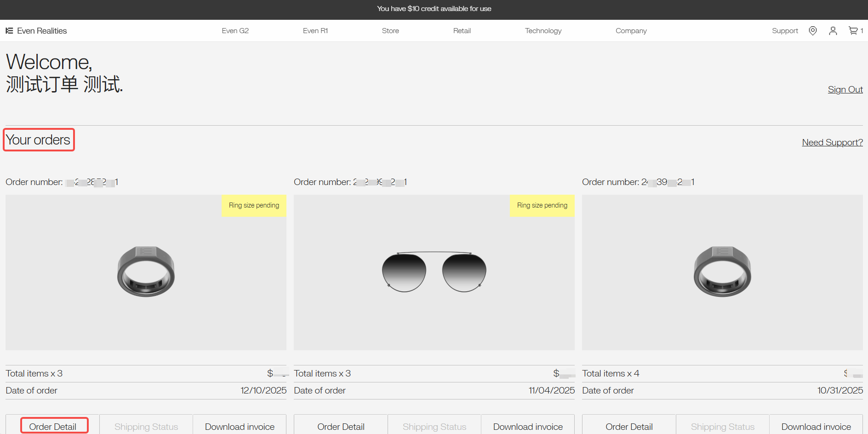Download invoice for 10/31/2025 order

tap(816, 427)
